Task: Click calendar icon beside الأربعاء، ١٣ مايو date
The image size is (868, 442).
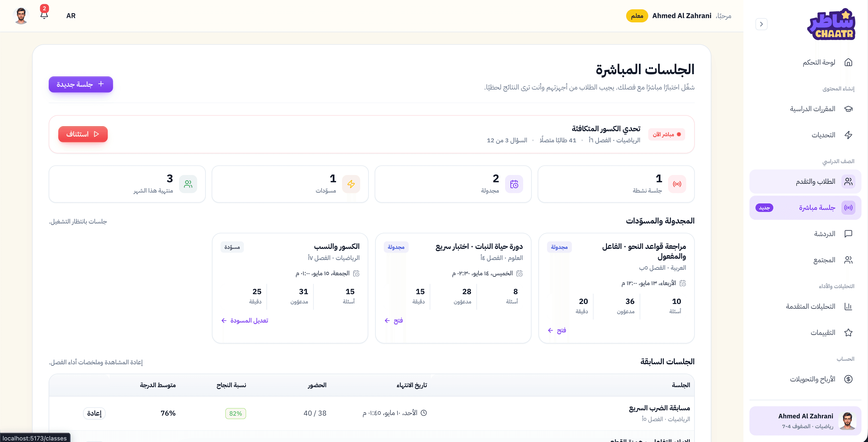Action: click(683, 283)
